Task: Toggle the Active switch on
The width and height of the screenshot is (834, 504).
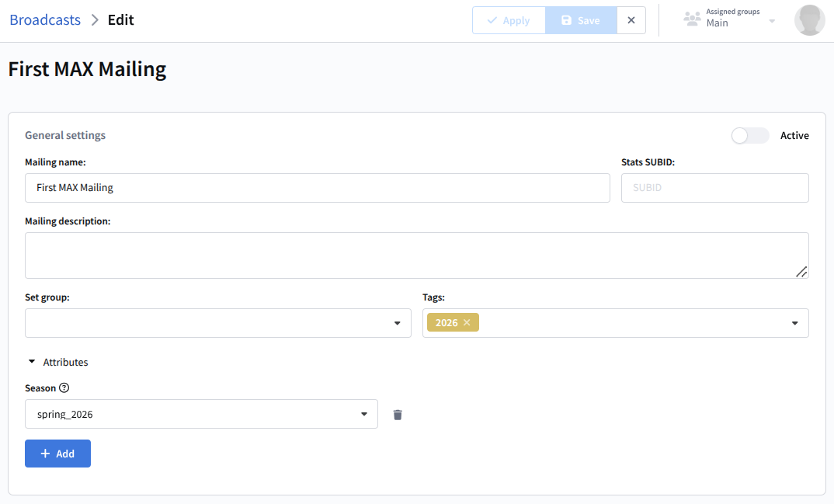Action: (749, 136)
